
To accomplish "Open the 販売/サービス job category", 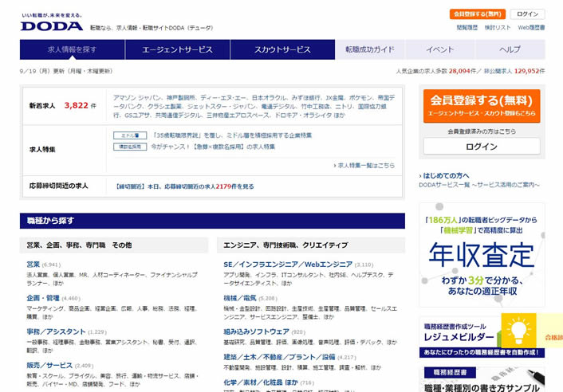I will 49,366.
